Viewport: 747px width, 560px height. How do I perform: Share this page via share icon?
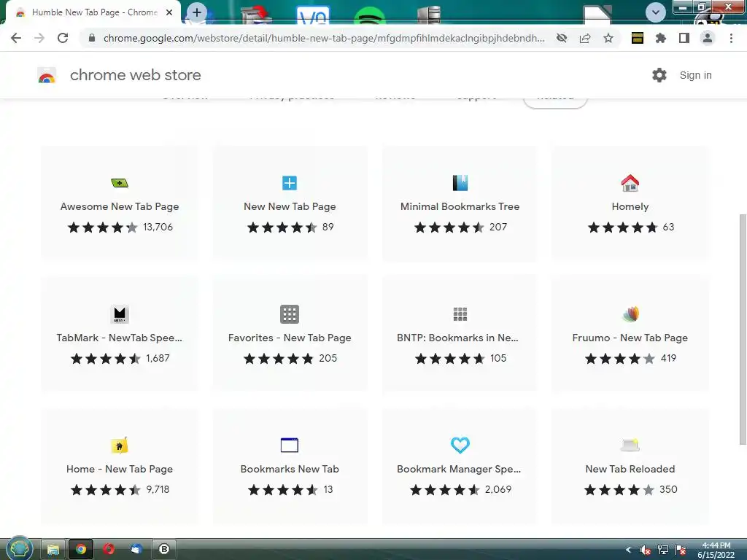(585, 38)
